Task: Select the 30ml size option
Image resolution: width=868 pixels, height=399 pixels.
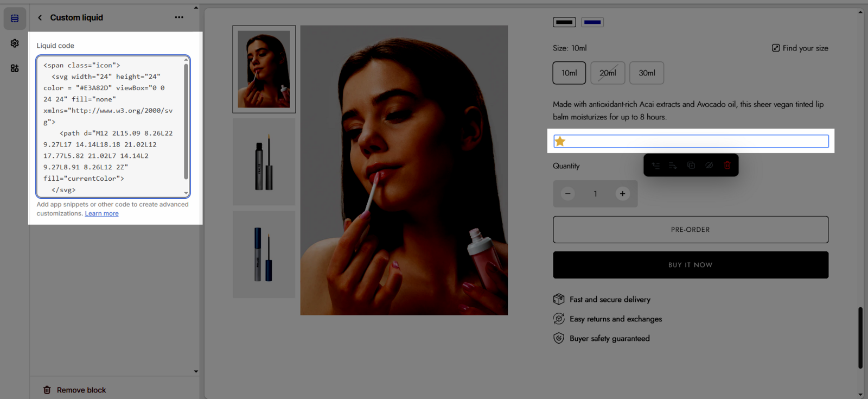Action: [647, 73]
